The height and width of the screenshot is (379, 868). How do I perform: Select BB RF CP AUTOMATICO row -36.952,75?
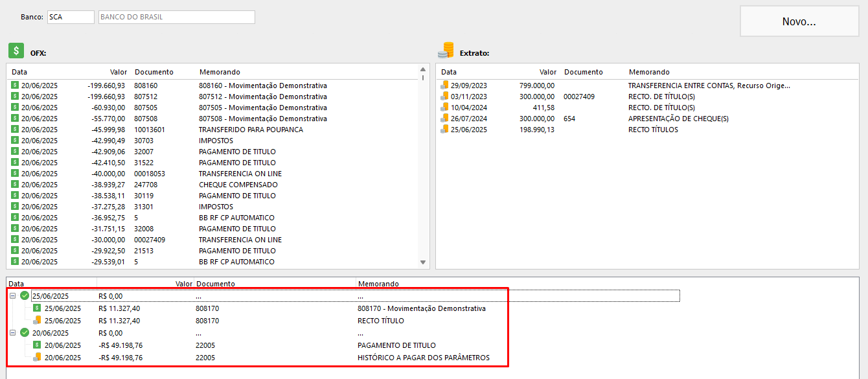pyautogui.click(x=213, y=218)
